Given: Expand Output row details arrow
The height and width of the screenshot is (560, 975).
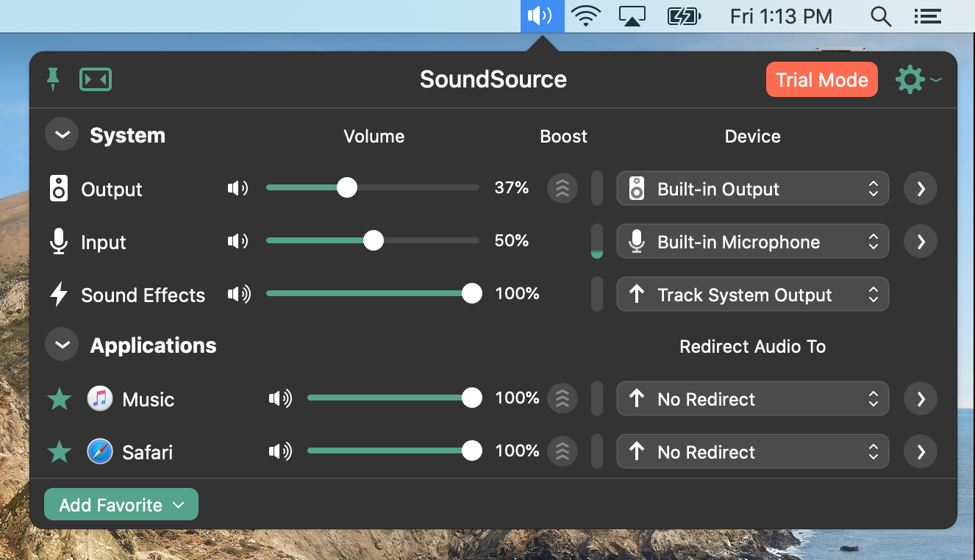Looking at the screenshot, I should pos(921,189).
